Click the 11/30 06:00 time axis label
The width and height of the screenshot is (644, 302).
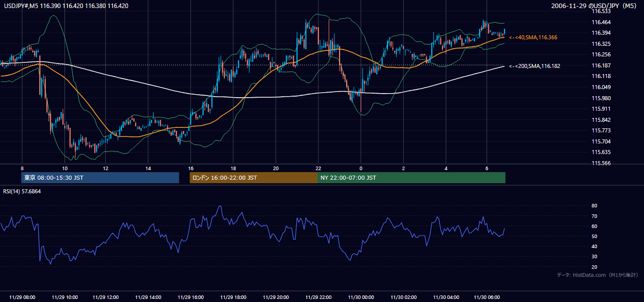click(487, 297)
